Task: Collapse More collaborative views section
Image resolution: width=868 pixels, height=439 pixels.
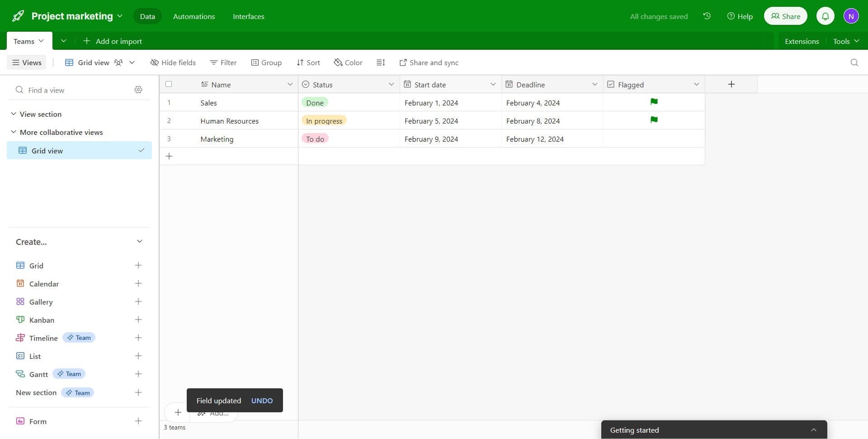Action: click(14, 132)
